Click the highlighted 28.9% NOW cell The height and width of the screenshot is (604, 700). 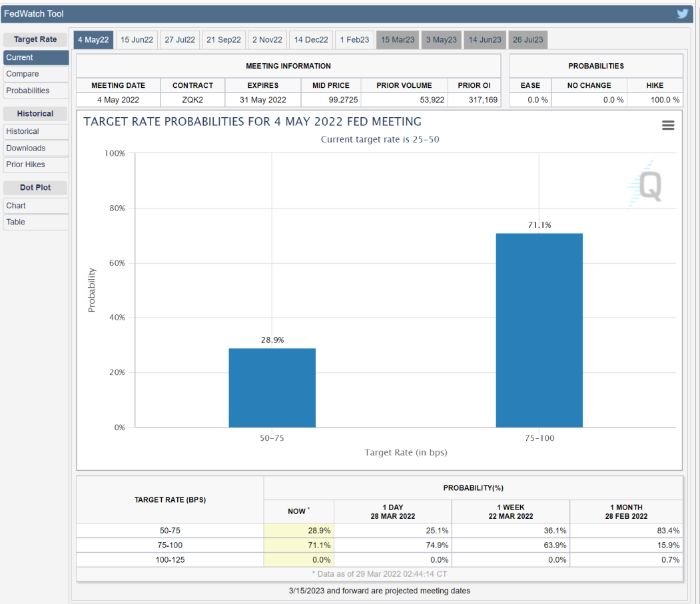298,531
